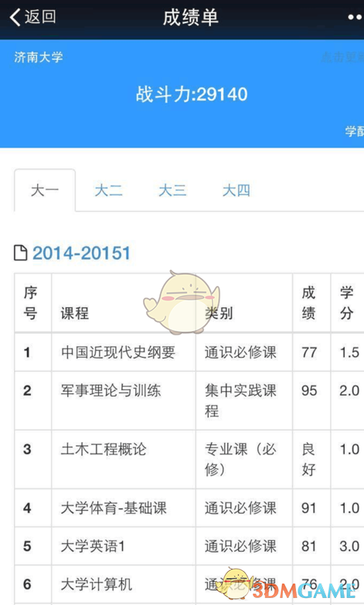Click the 战斗力:29140 score banner

[x=192, y=94]
